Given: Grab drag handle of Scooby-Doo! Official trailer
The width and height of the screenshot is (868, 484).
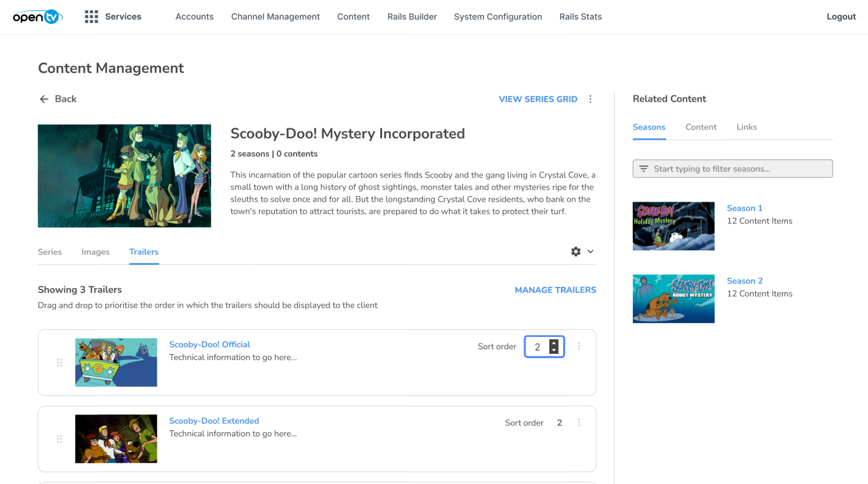Looking at the screenshot, I should click(x=59, y=363).
